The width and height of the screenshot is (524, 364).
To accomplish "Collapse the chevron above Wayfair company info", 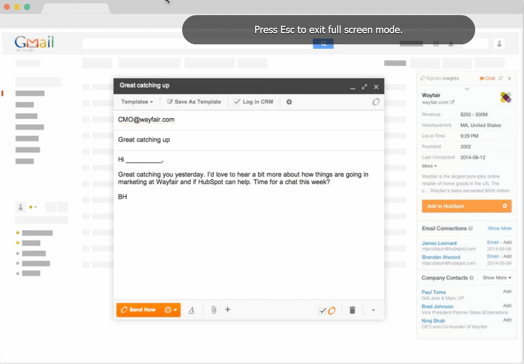I will point(467,89).
